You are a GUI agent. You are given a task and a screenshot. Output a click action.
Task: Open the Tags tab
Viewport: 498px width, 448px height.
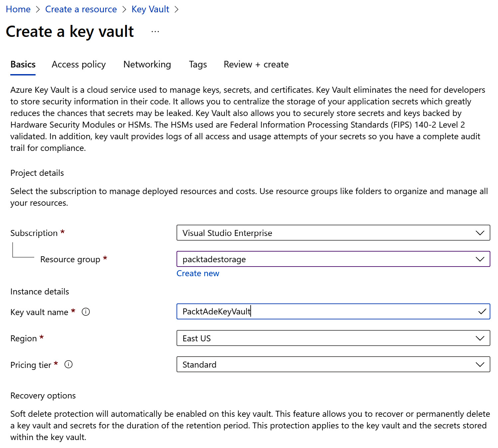point(198,64)
